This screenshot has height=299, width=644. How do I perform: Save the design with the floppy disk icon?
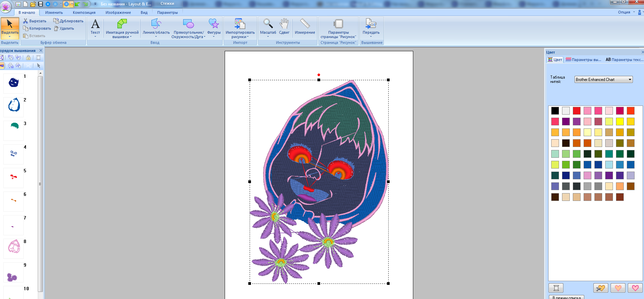click(x=40, y=4)
